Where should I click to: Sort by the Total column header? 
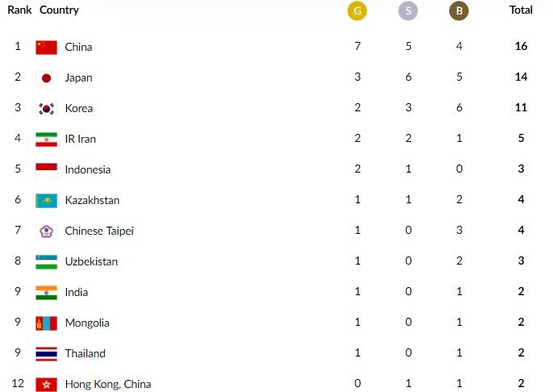[521, 10]
